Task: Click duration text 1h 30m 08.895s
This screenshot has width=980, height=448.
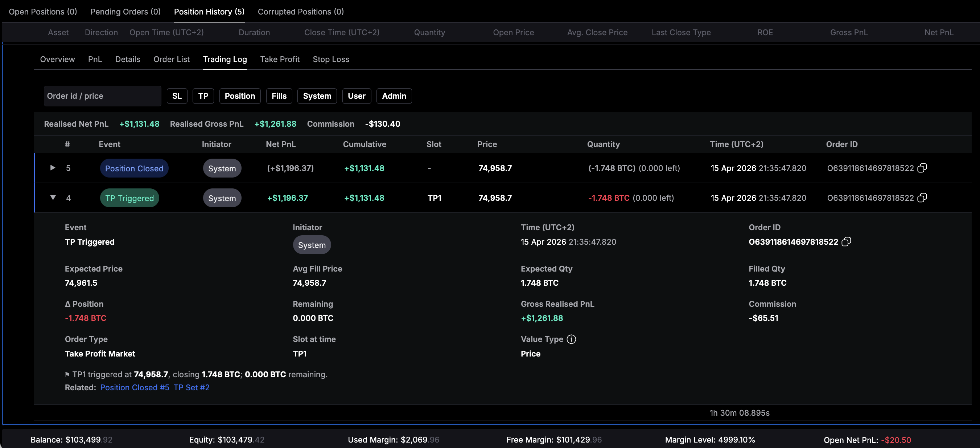Action: pos(739,413)
